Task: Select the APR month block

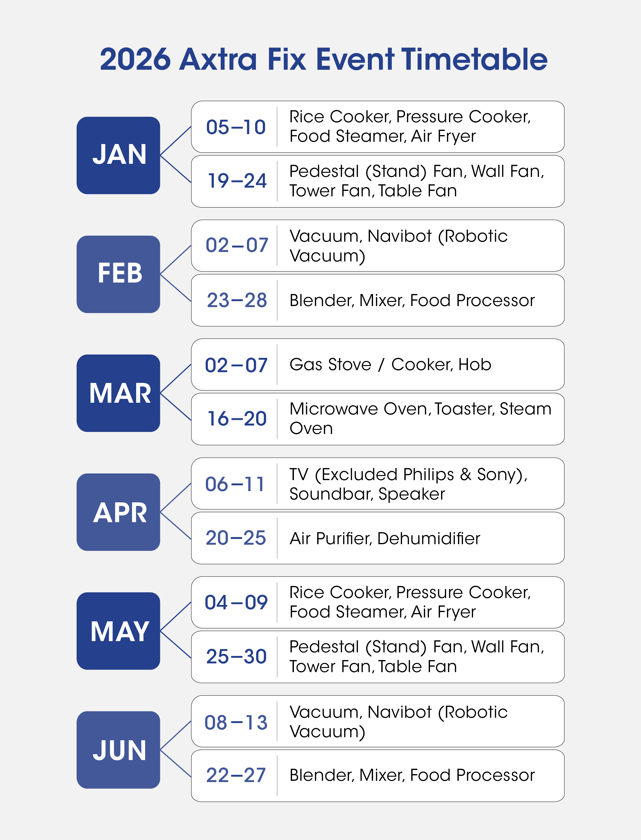Action: click(x=118, y=512)
